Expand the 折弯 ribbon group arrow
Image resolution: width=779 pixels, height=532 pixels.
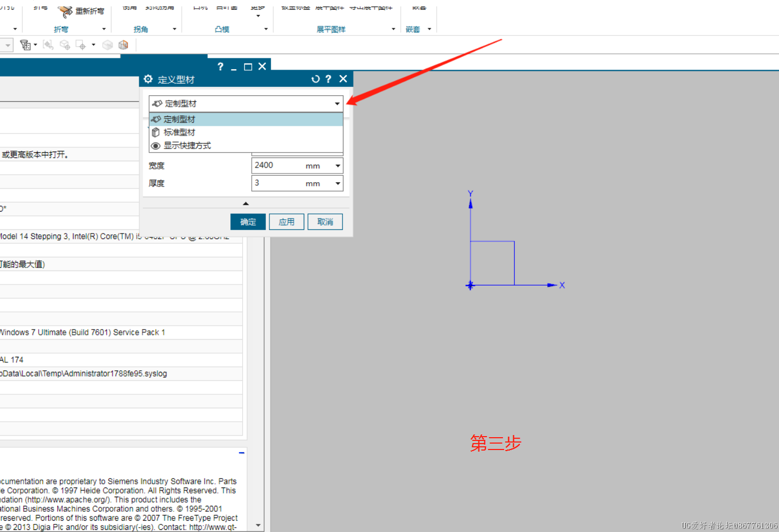tap(104, 29)
